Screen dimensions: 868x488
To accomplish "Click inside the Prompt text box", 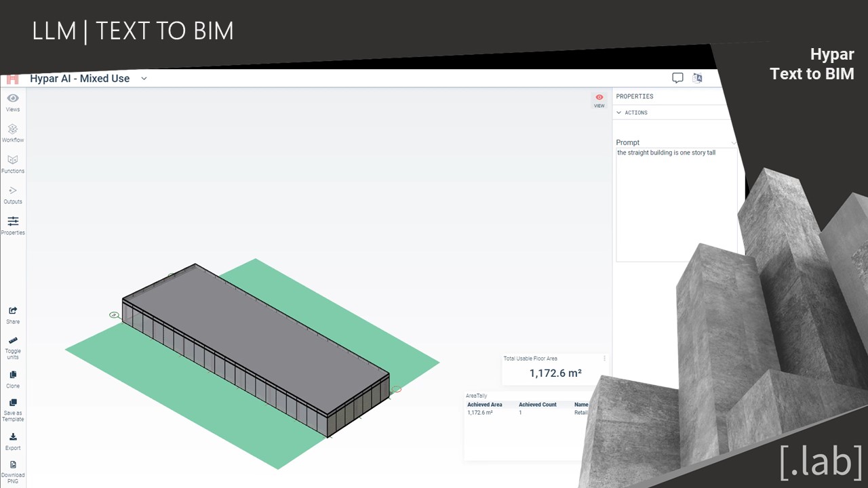I will (x=676, y=203).
